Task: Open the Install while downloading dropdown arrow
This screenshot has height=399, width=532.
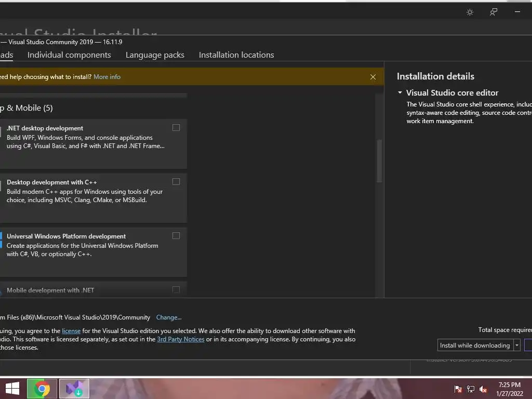Action: [x=517, y=345]
